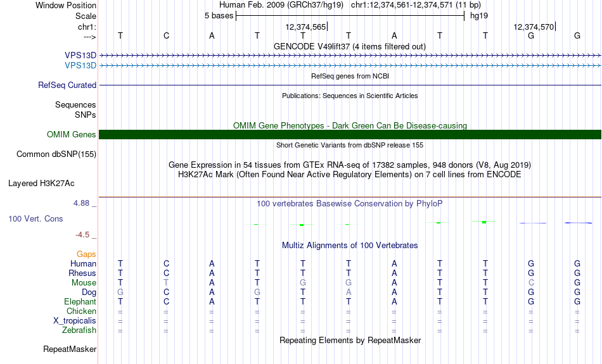
Task: Click the RepeatMasker track label
Action: tap(70, 349)
